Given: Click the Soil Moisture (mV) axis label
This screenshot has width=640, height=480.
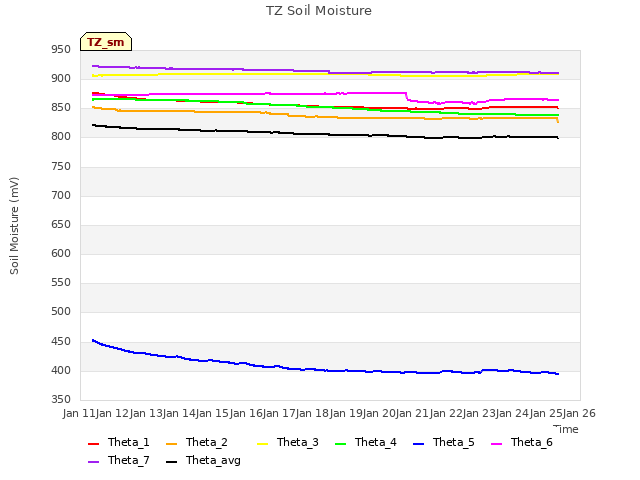Looking at the screenshot, I should tap(14, 226).
